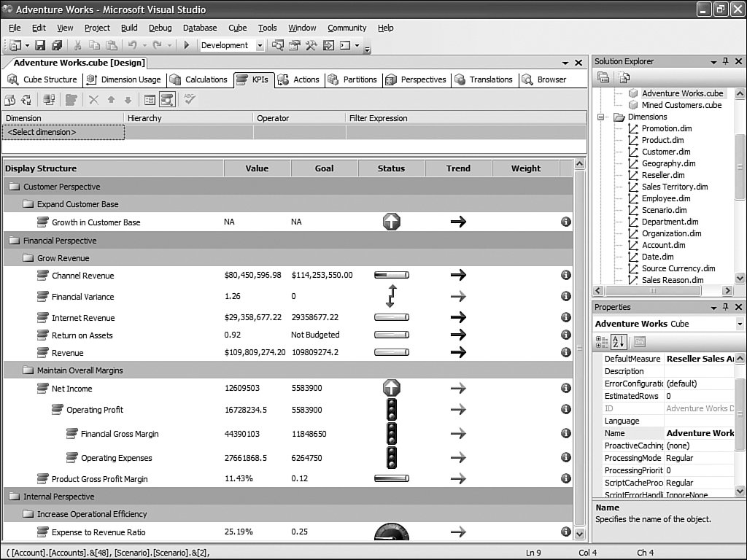Click the Status column header
The image size is (747, 560).
click(x=391, y=168)
